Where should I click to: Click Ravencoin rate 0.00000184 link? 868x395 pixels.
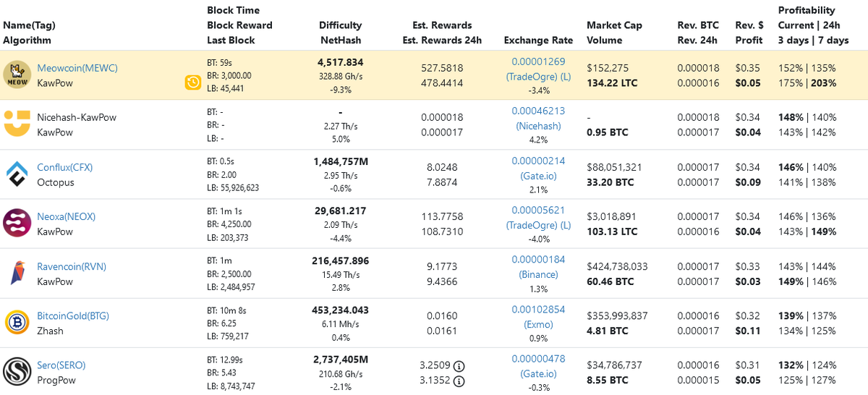538,260
